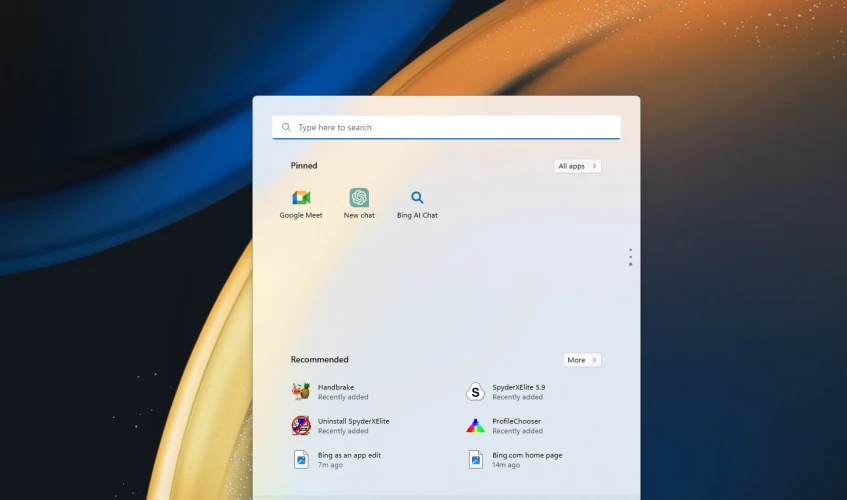Click the magnifier icon in search box
The height and width of the screenshot is (500, 847).
click(287, 128)
